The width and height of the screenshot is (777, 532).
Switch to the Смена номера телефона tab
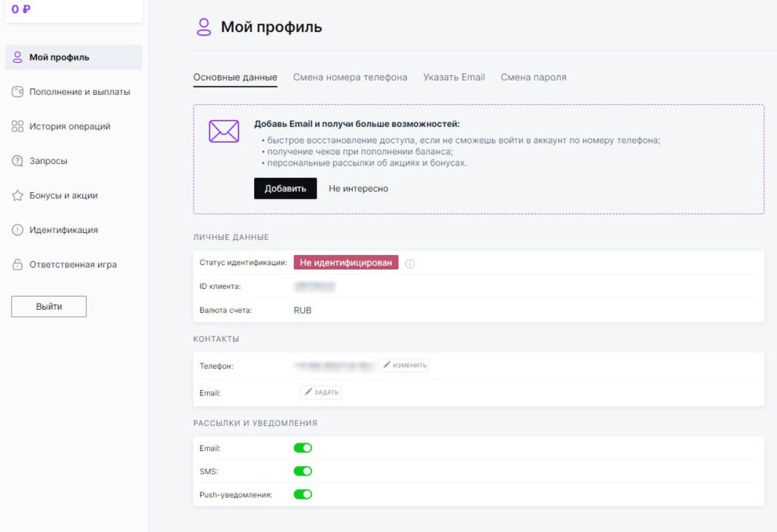click(x=351, y=77)
